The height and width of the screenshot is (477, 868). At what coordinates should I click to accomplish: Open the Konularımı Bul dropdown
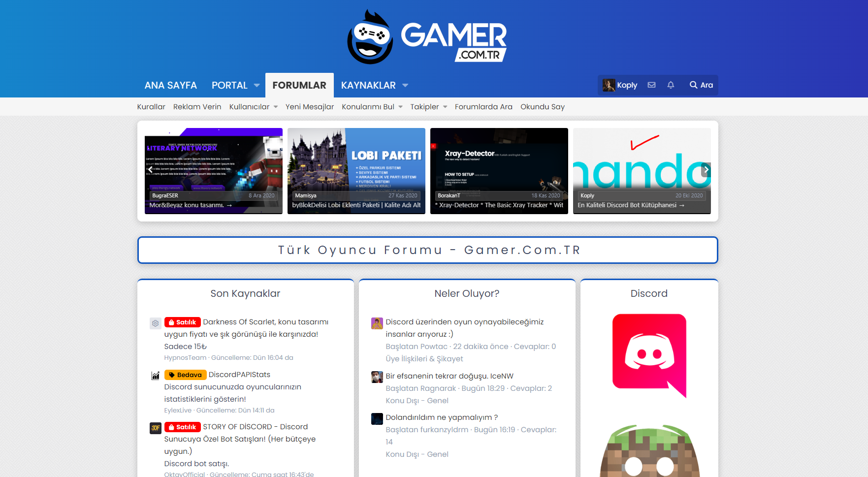coord(400,107)
